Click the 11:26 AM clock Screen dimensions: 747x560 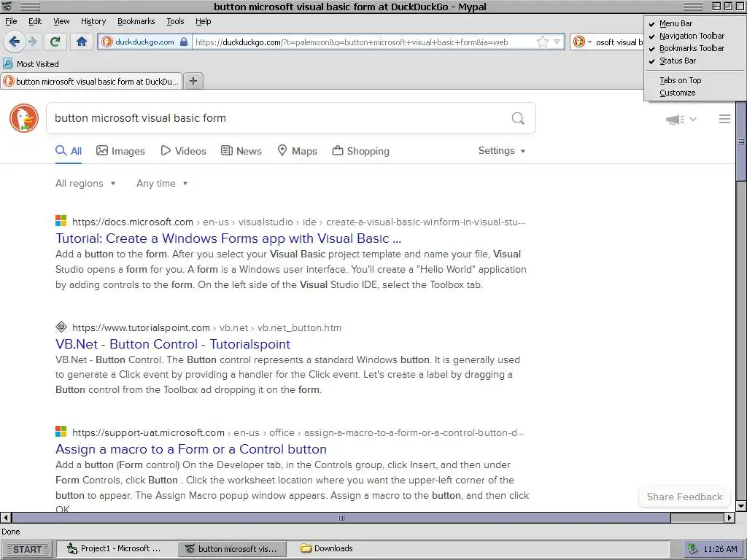(x=720, y=549)
